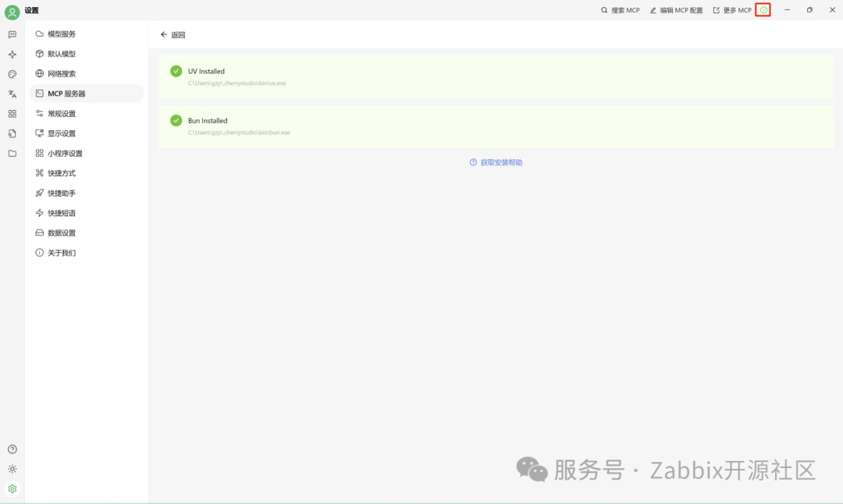Select the assistants sparkle icon in sidebar
This screenshot has height=504, width=843.
(x=12, y=54)
